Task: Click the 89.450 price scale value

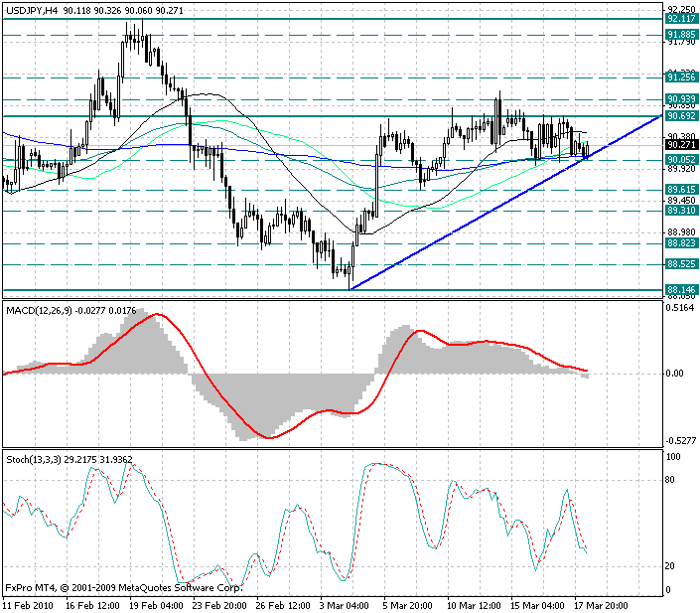Action: [x=681, y=201]
